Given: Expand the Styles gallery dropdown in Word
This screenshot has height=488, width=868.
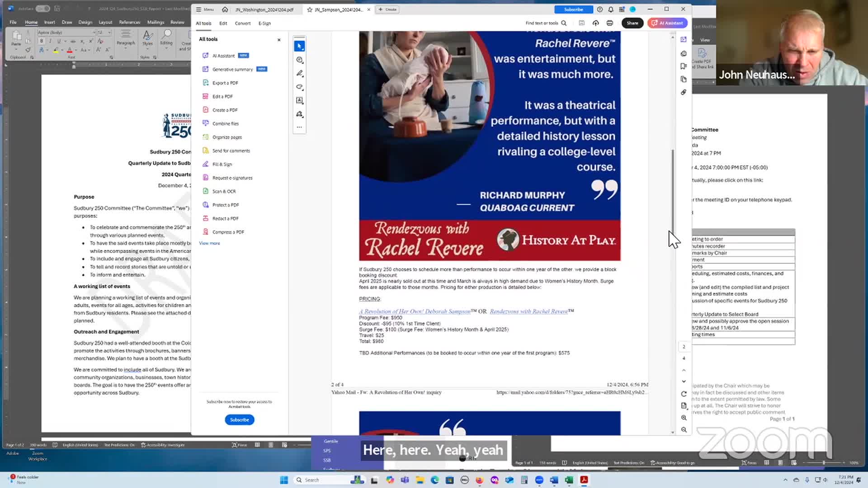Looking at the screenshot, I should [x=147, y=40].
